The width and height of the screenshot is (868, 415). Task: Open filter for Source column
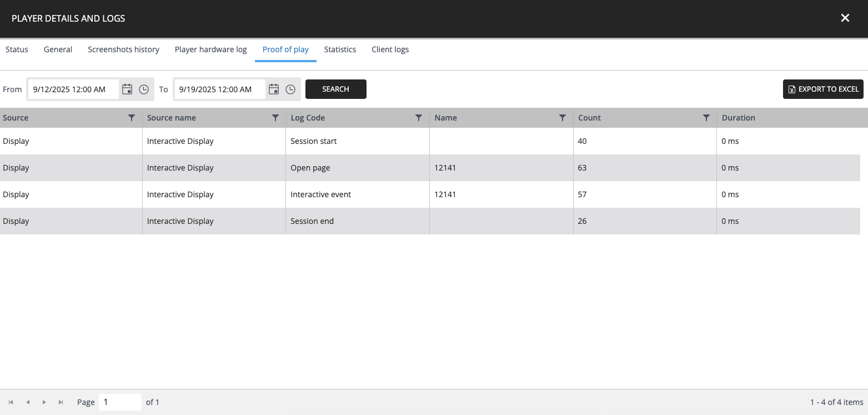pos(132,118)
